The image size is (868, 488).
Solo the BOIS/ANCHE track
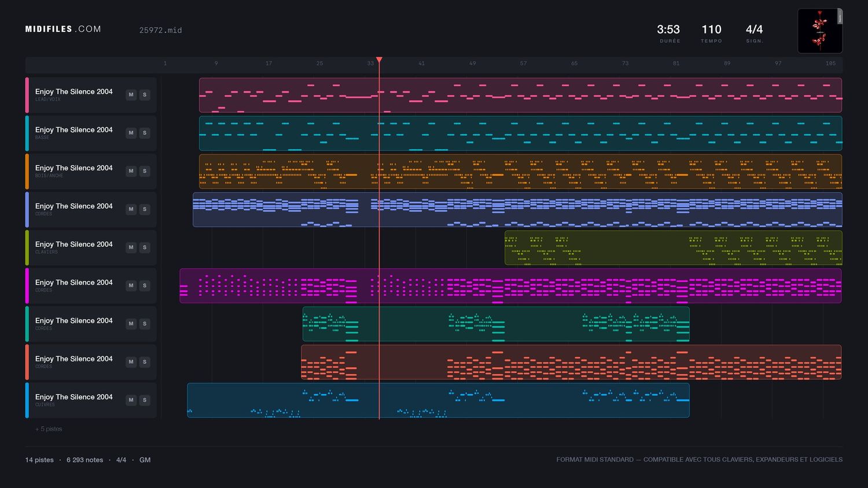(145, 171)
